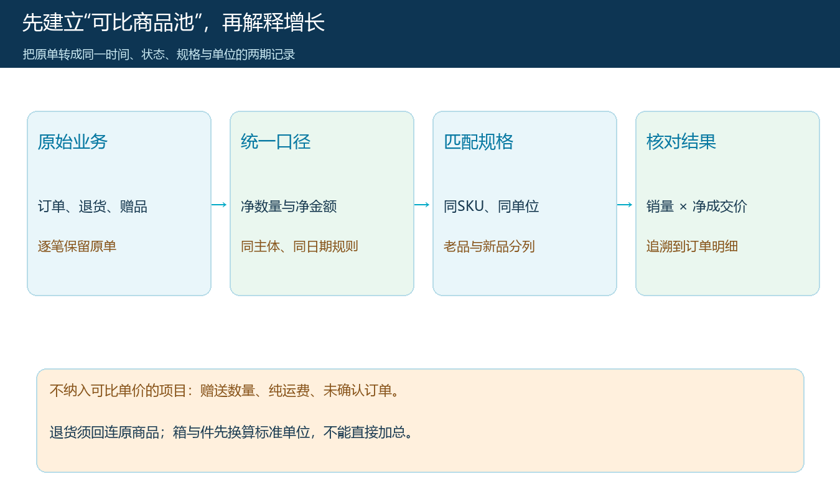The image size is (840, 504).
Task: Click the text 老品与新品分列
Action: 489,246
